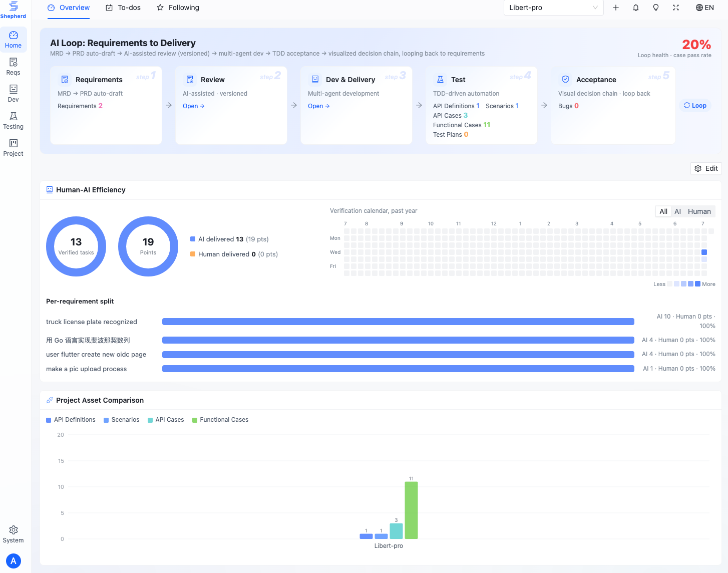Open the EN language selector

(705, 8)
